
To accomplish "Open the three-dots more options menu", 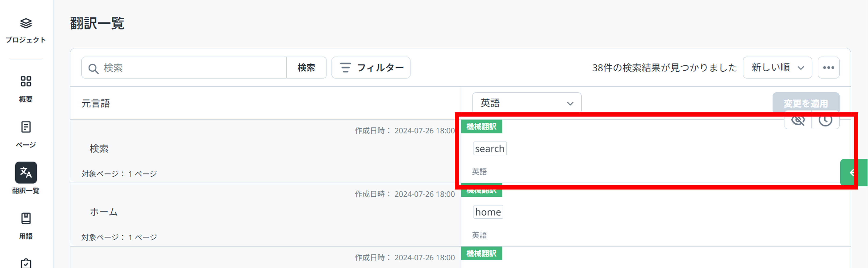I will click(829, 68).
